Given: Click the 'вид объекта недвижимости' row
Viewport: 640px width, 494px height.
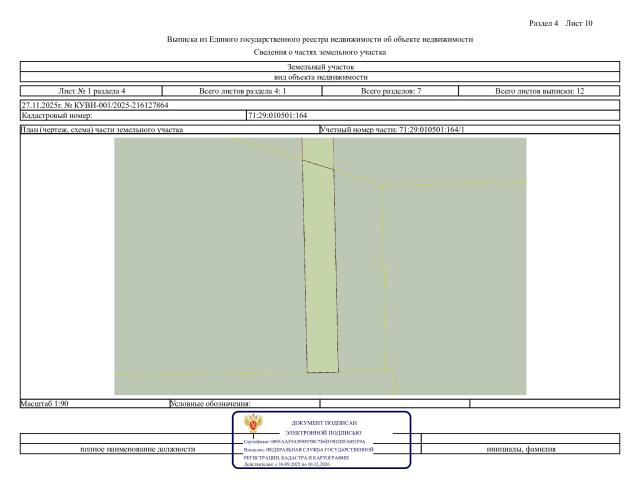Looking at the screenshot, I should coord(320,77).
